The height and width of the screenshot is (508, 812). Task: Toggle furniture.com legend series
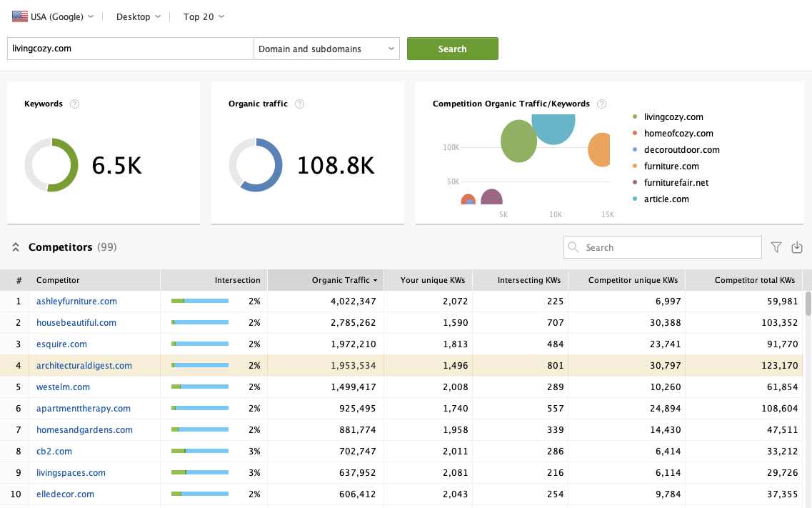click(x=671, y=166)
